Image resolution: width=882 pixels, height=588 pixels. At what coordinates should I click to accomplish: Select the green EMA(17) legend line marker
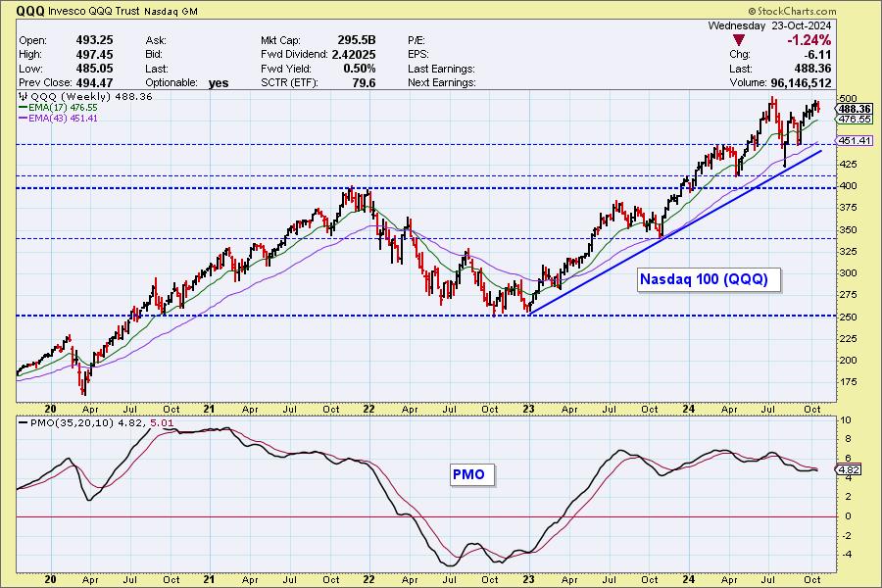[x=24, y=107]
